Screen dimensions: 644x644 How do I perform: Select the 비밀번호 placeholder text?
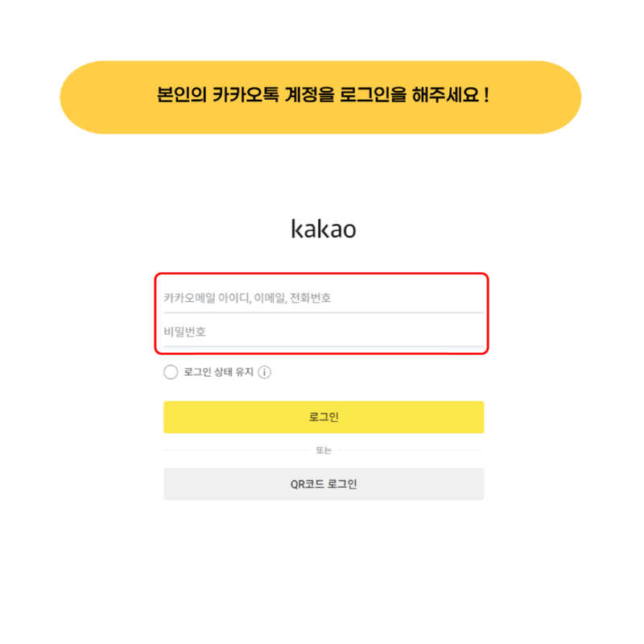184,332
